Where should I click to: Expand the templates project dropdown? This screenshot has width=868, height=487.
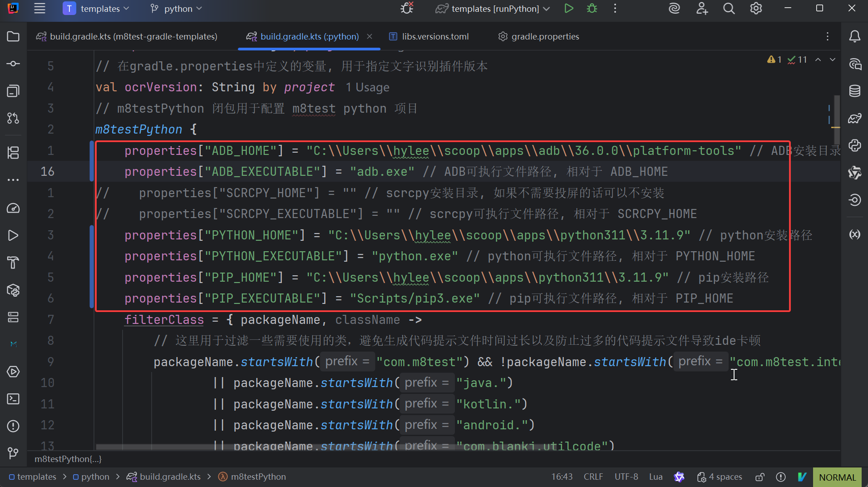point(100,9)
